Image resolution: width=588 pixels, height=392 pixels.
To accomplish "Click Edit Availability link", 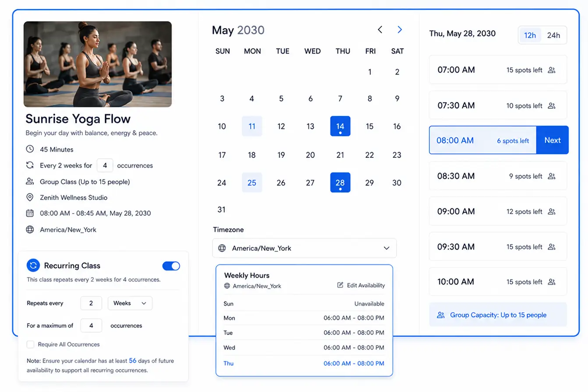I will pyautogui.click(x=361, y=285).
